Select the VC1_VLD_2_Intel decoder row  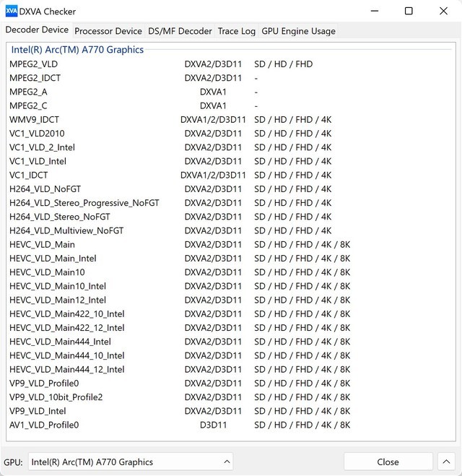point(230,147)
